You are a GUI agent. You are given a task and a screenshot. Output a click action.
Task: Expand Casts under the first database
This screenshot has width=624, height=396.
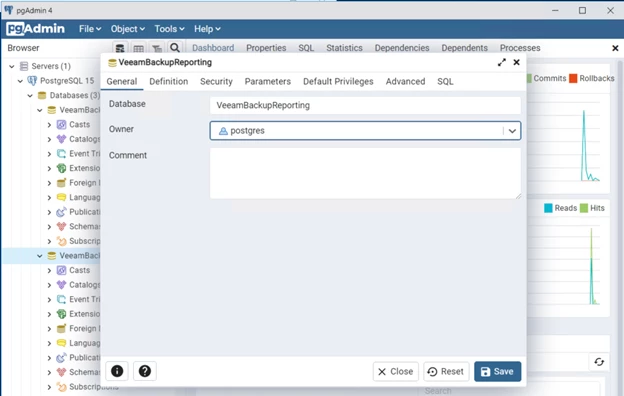coord(49,125)
